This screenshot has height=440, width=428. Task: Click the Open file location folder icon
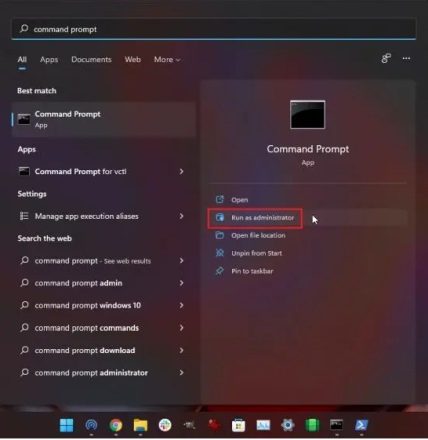pyautogui.click(x=220, y=235)
